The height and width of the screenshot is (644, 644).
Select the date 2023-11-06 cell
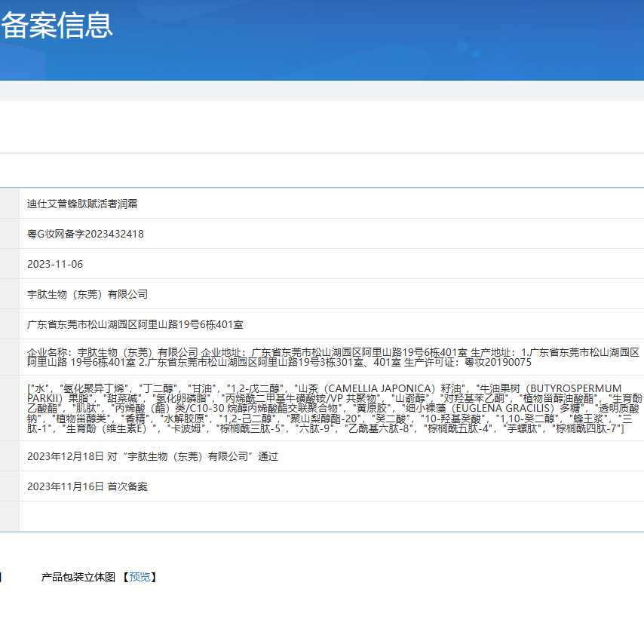point(53,264)
